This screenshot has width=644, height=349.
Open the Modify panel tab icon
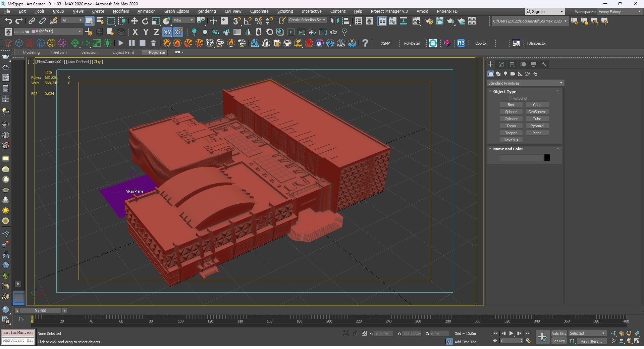pyautogui.click(x=501, y=64)
